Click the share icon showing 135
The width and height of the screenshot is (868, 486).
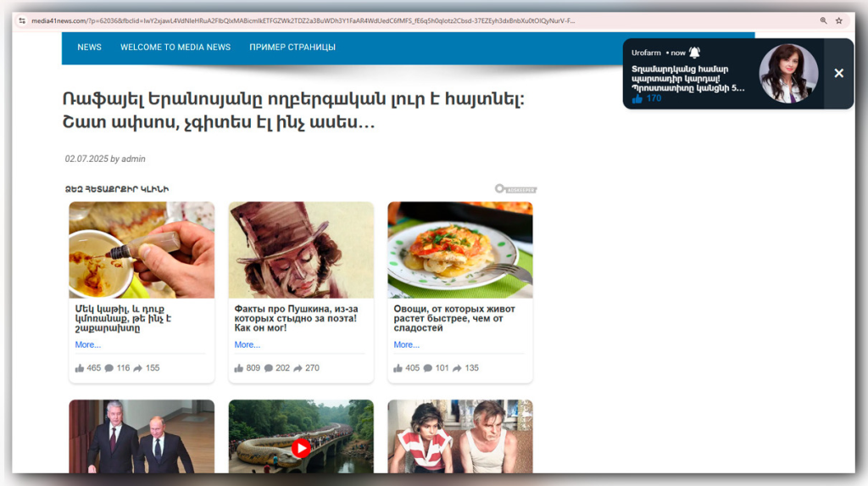(x=457, y=368)
